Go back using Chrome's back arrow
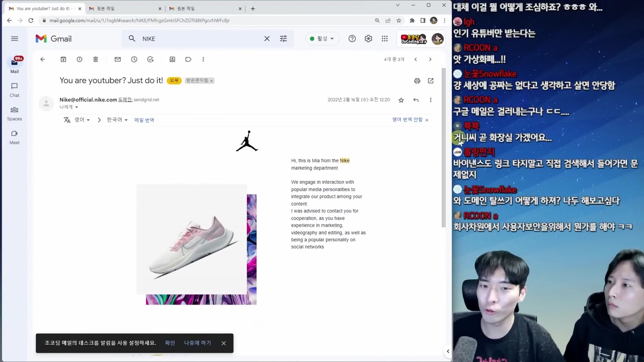 [10, 21]
